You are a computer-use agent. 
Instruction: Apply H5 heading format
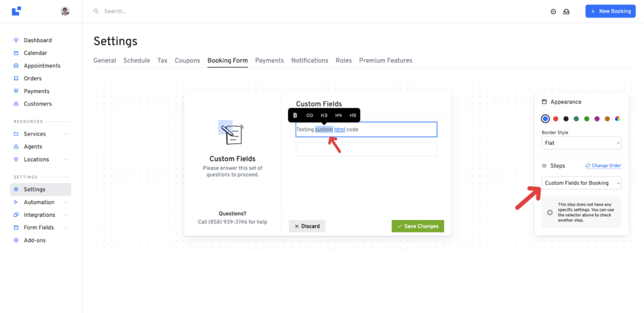353,115
